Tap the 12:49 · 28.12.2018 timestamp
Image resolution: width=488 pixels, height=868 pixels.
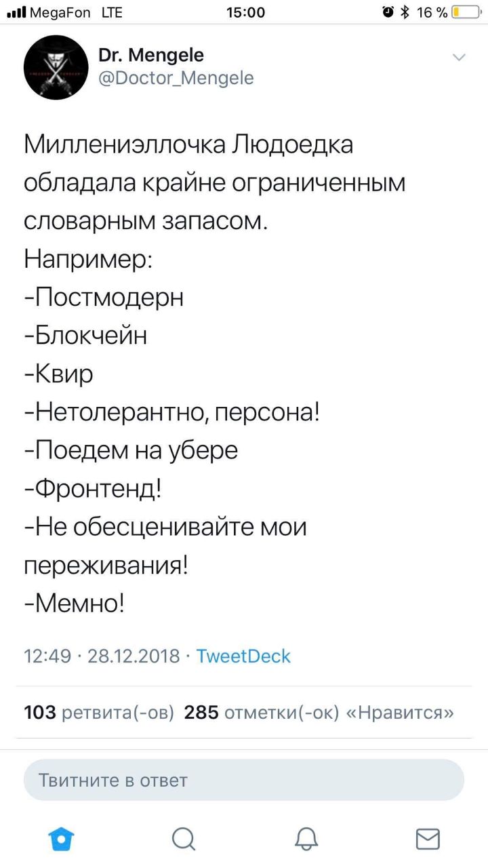tap(102, 656)
